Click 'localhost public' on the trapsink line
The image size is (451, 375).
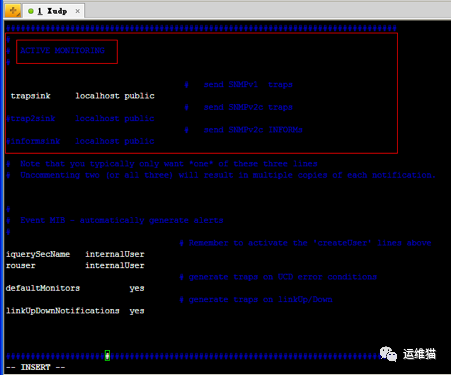115,96
